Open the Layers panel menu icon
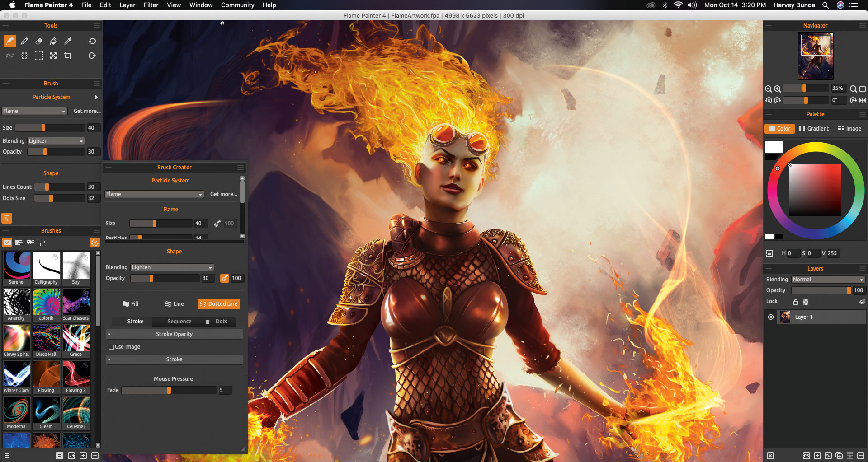The width and height of the screenshot is (868, 462). [x=863, y=269]
